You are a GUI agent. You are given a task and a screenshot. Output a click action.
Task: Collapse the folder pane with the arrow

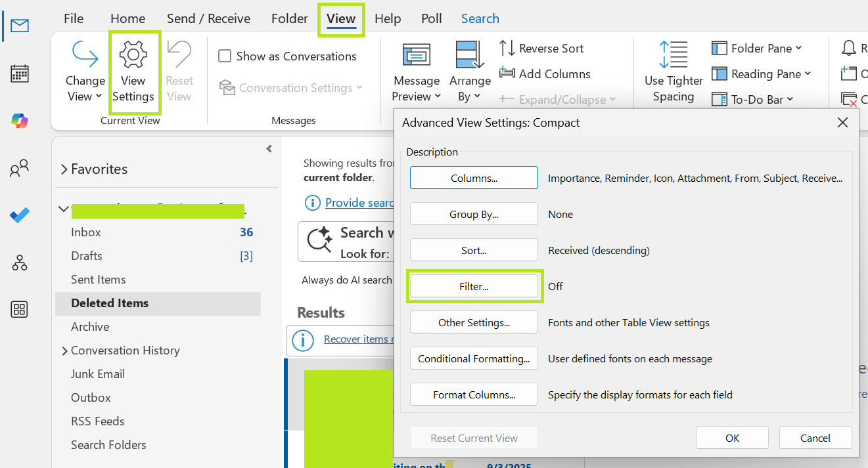tap(269, 149)
